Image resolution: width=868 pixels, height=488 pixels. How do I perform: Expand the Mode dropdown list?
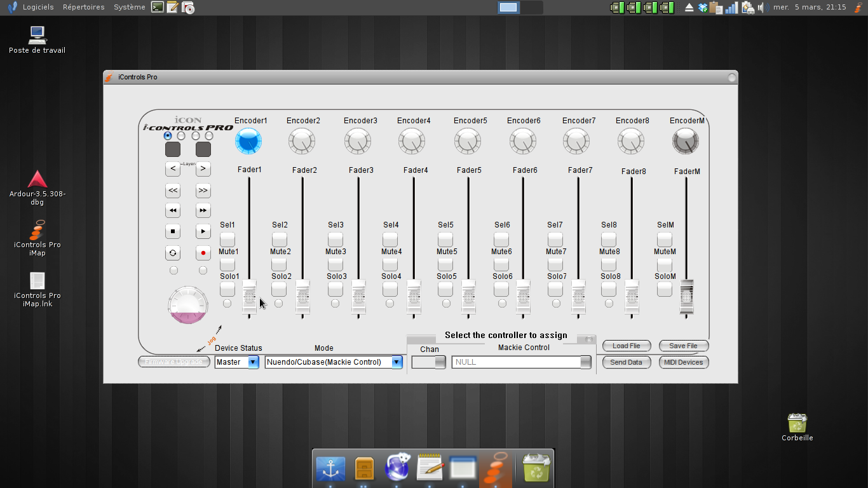pos(397,362)
